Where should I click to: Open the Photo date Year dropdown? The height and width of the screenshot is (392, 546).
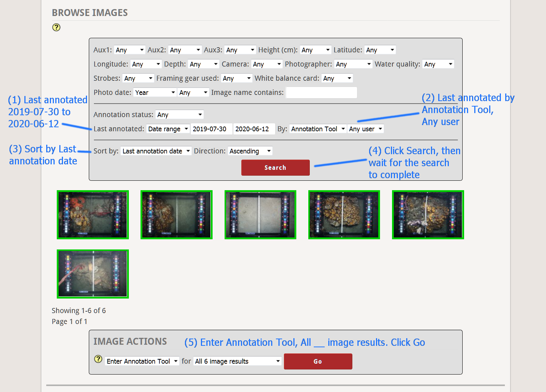(x=155, y=92)
